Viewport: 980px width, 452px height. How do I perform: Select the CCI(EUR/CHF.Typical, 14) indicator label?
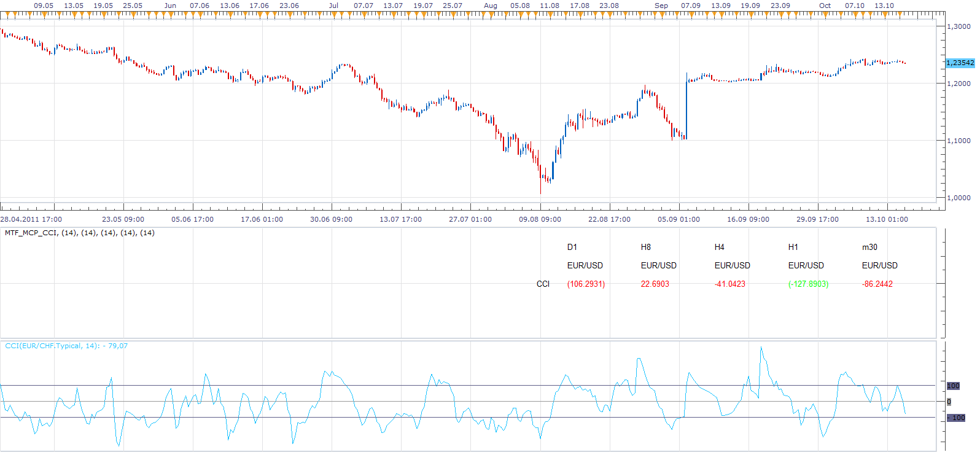coord(66,346)
